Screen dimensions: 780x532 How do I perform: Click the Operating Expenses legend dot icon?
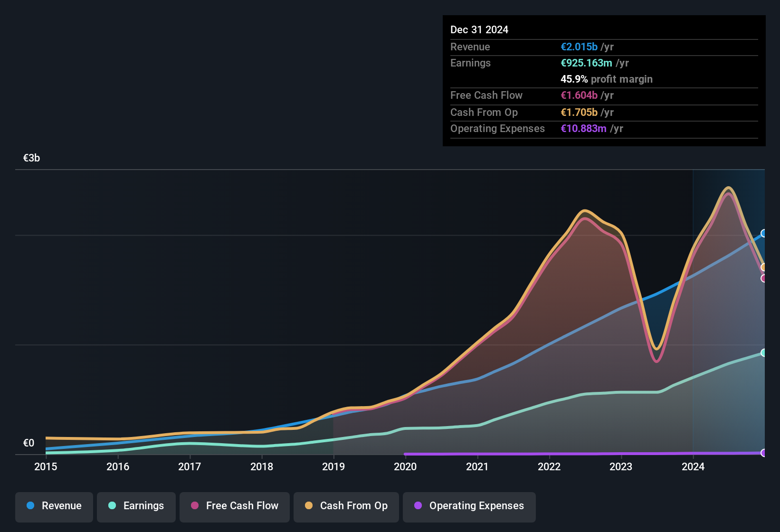418,506
